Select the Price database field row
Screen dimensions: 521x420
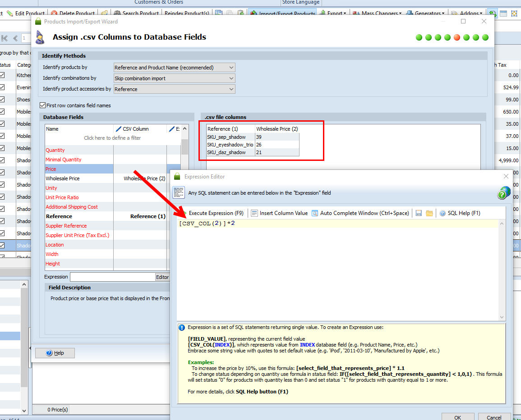pos(113,169)
